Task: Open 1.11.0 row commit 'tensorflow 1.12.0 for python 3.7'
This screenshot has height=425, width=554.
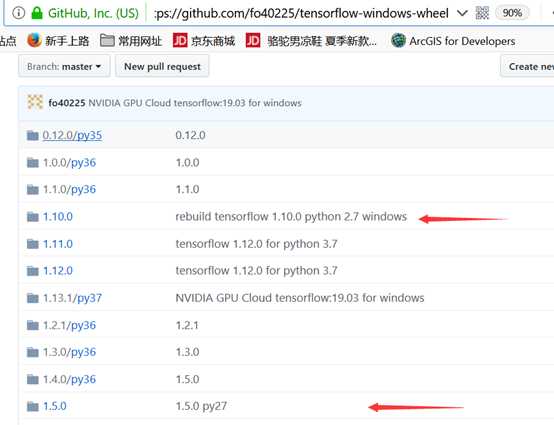Action: click(257, 244)
